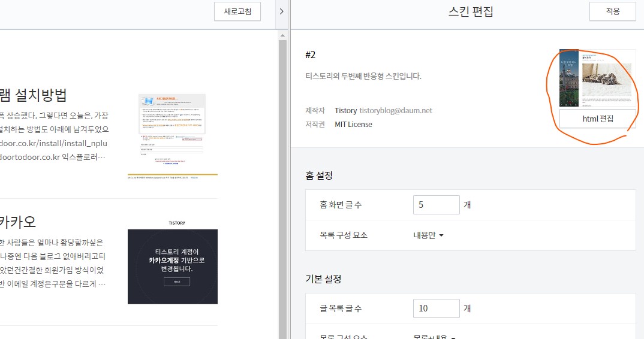
Task: Open the html 편집 editor button
Action: (598, 119)
